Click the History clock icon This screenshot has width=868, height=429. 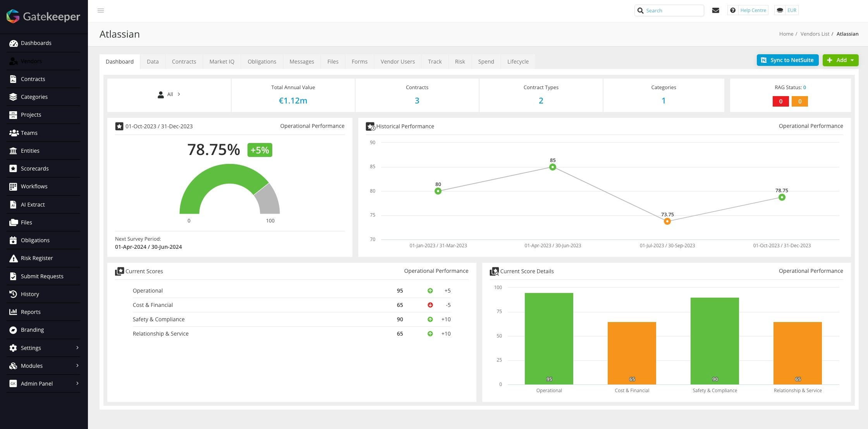tap(13, 294)
